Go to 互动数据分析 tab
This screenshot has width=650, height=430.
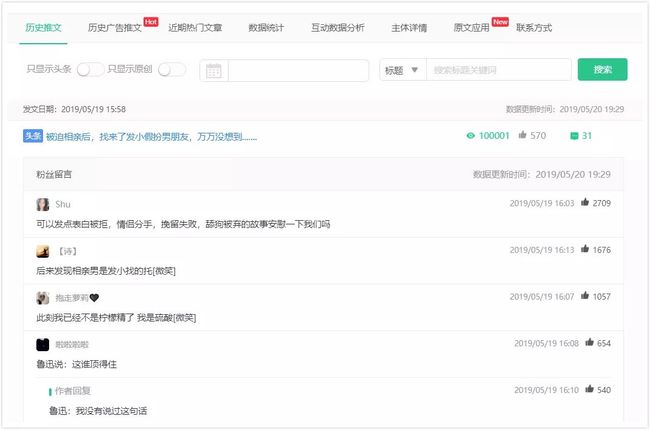pyautogui.click(x=338, y=28)
